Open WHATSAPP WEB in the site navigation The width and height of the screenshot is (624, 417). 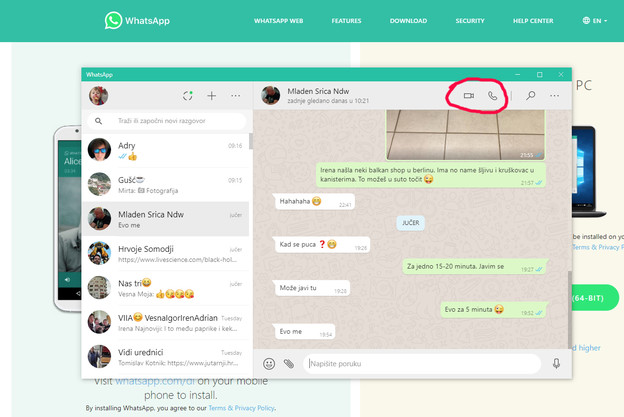tap(279, 21)
